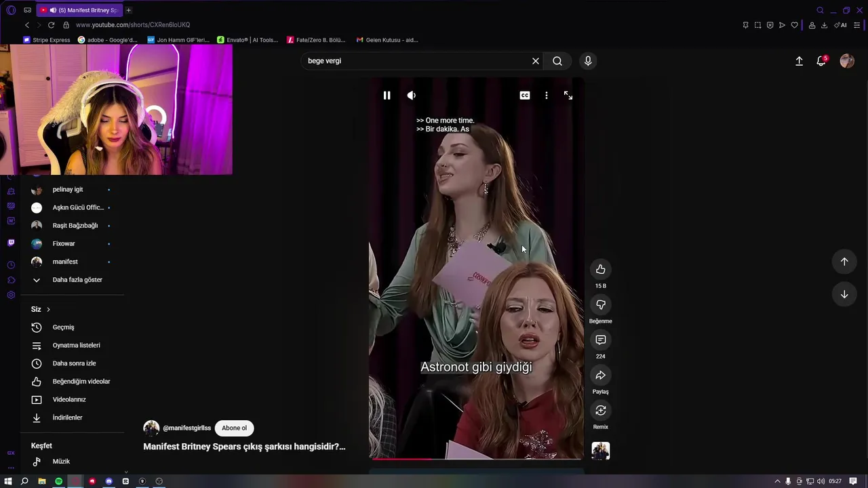Mute the Shorts video volume
Image resolution: width=868 pixels, height=488 pixels.
(411, 96)
